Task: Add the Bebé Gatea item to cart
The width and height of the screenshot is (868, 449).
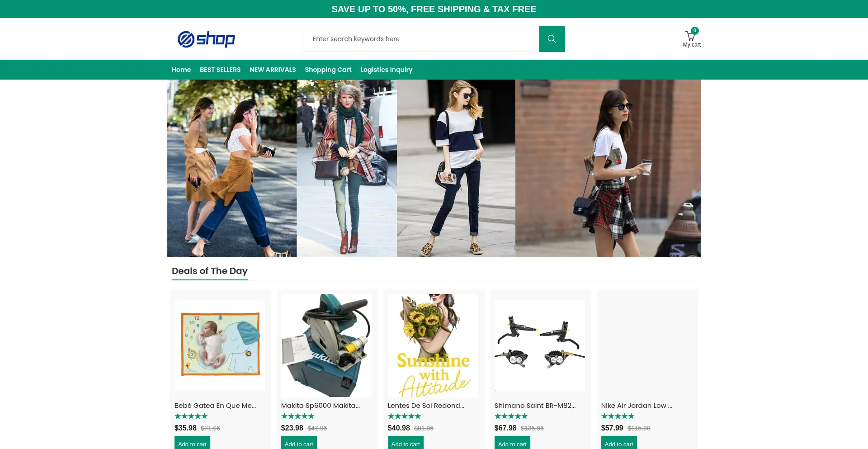Action: [192, 444]
